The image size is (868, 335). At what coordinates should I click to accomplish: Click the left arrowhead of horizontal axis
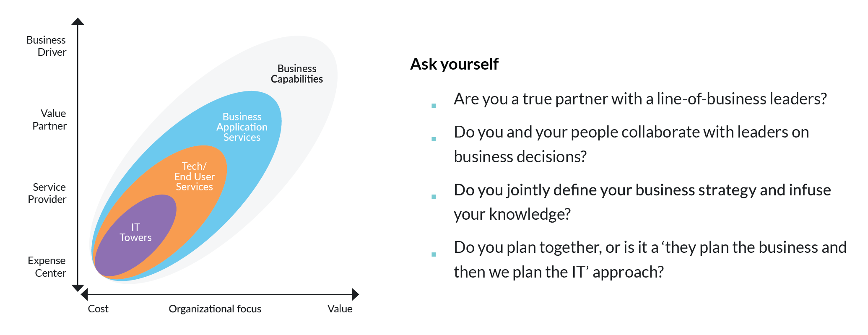coord(84,294)
